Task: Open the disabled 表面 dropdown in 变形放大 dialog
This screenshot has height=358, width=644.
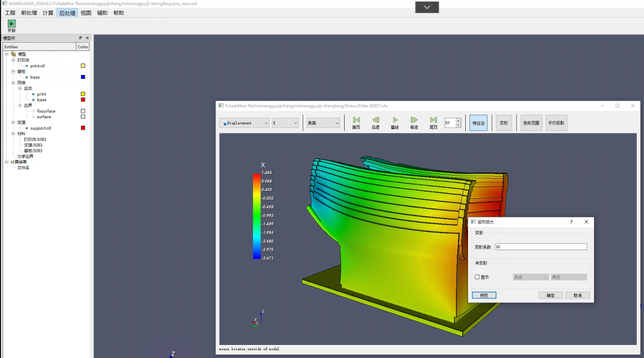Action: coord(531,277)
